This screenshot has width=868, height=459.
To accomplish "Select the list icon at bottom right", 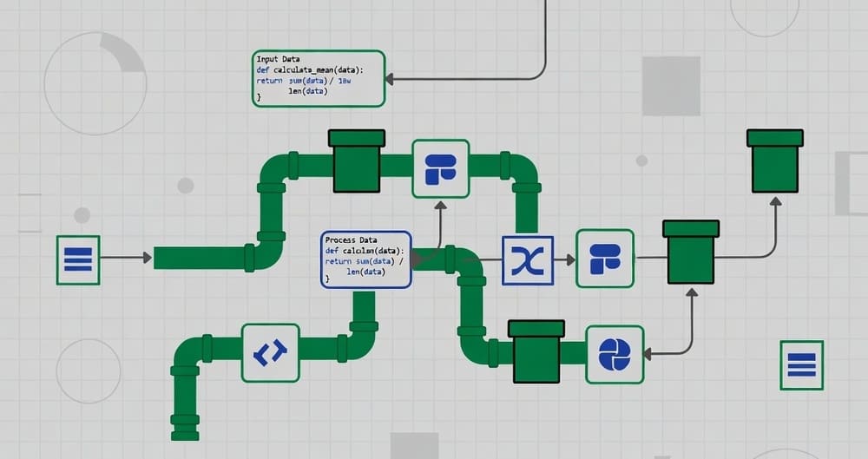I will pos(801,364).
